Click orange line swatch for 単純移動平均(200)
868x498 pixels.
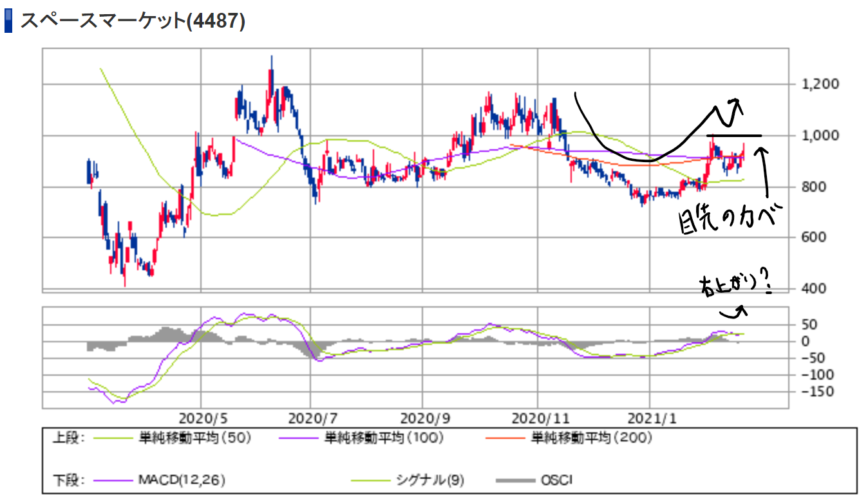(507, 439)
